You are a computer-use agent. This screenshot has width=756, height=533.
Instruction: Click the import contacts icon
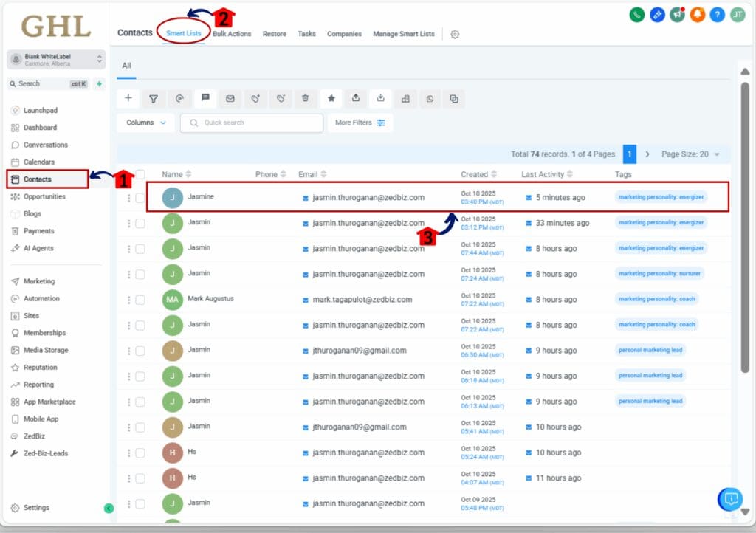coord(381,98)
